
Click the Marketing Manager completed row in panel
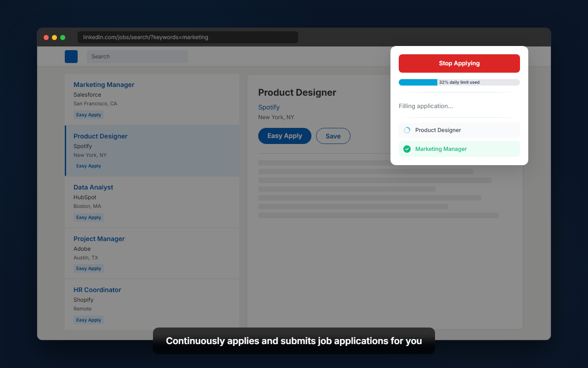tap(459, 149)
